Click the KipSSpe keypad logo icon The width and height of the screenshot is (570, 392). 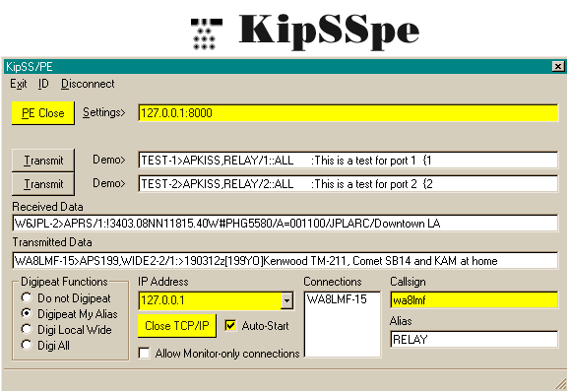[207, 33]
